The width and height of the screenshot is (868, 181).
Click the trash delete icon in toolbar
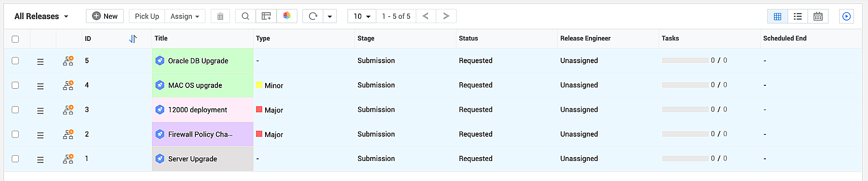(x=220, y=17)
